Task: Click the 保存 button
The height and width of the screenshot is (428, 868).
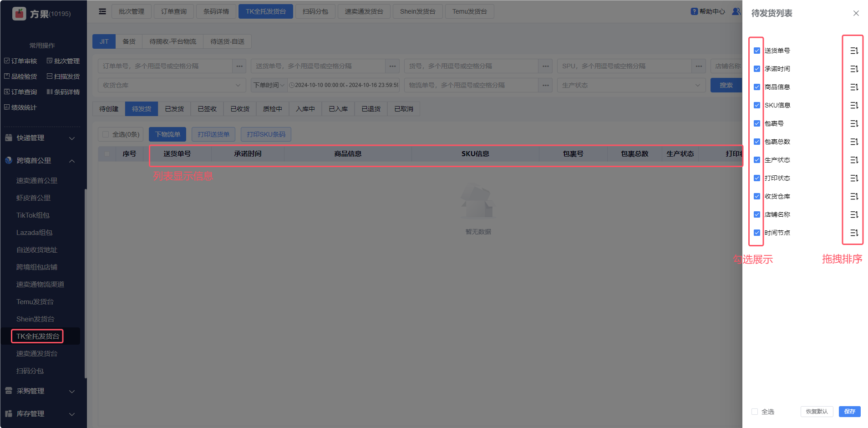Action: click(x=850, y=412)
